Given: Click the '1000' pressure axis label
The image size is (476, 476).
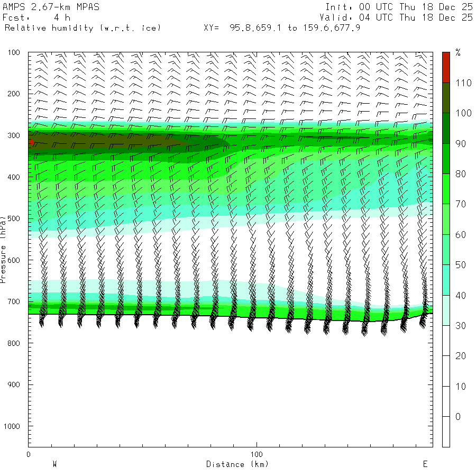Looking at the screenshot, I should (12, 426).
